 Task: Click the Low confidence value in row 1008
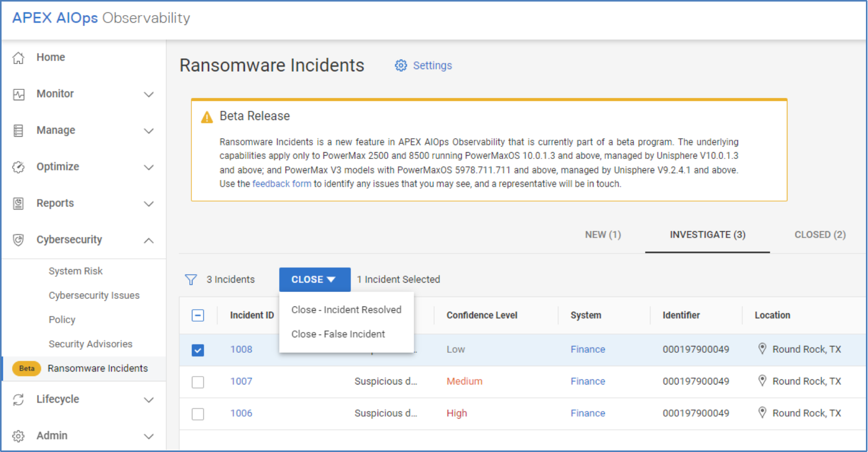point(456,349)
